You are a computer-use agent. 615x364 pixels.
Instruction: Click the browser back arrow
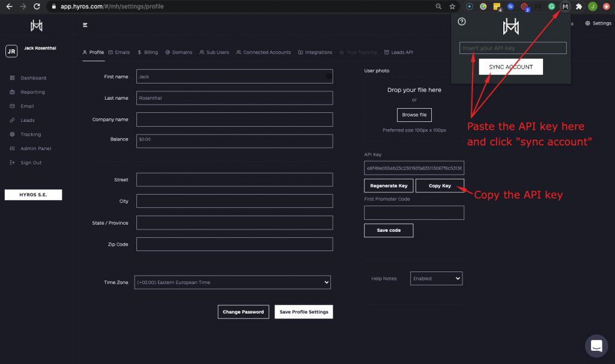9,6
